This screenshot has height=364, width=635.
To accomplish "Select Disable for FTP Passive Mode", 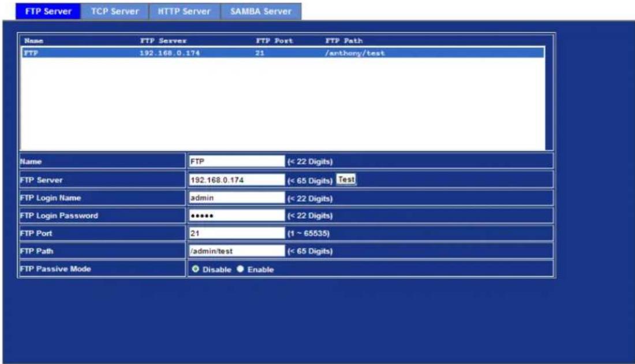I will point(196,269).
